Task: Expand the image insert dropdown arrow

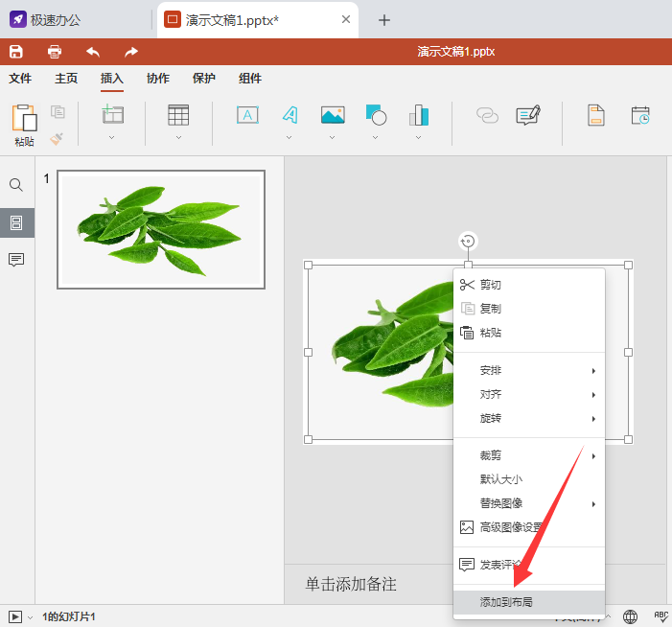Action: coord(333,137)
